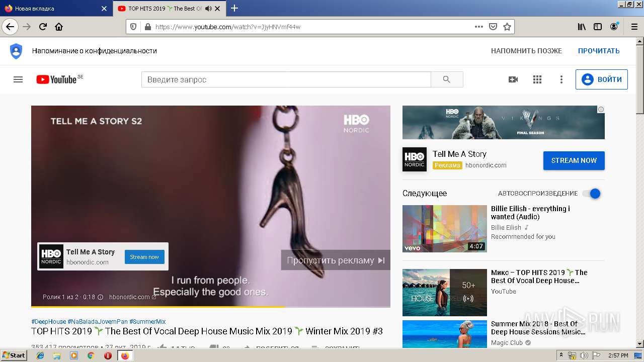This screenshot has width=644, height=362.
Task: Open the Summer Mix 2018 video thumbnail
Action: pos(445,334)
